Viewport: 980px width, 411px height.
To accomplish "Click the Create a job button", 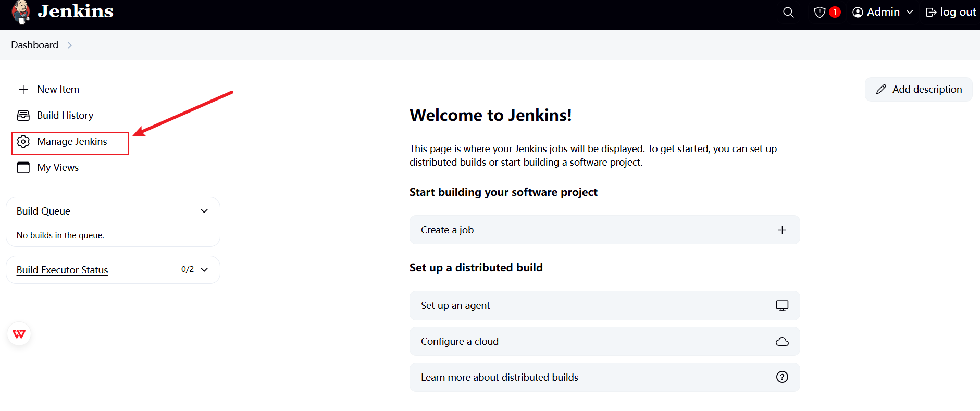I will point(604,230).
